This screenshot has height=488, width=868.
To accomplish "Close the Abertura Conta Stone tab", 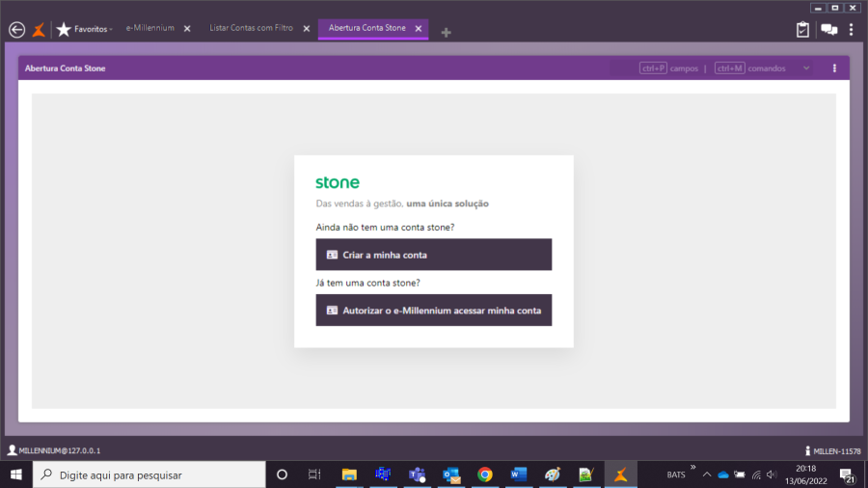I will 419,28.
